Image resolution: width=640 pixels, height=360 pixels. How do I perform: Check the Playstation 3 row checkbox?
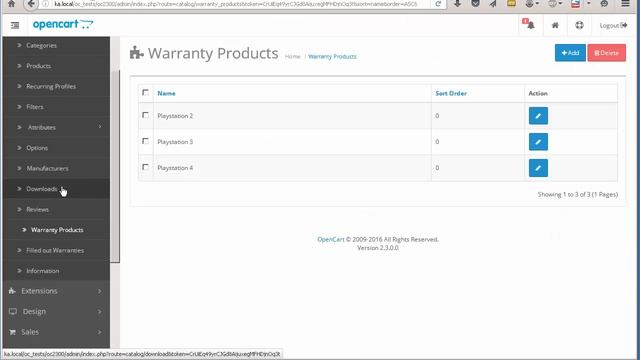(x=145, y=141)
